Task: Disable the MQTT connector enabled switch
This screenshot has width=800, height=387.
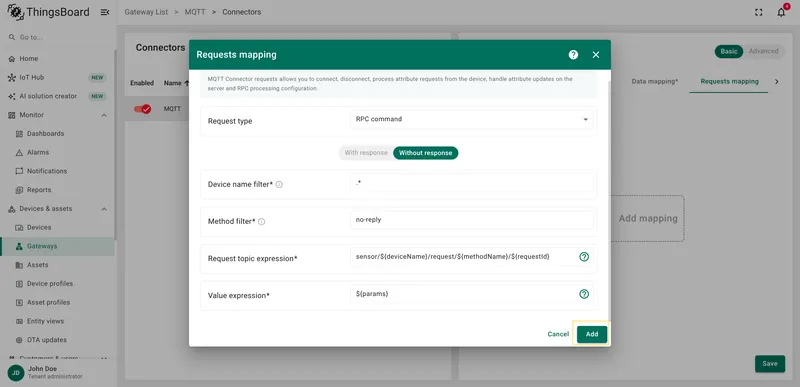Action: [142, 109]
